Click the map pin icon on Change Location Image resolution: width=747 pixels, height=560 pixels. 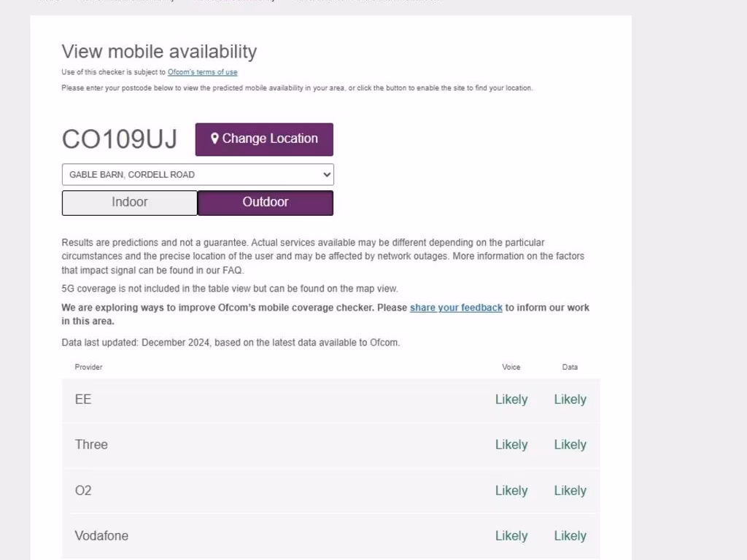click(x=215, y=139)
